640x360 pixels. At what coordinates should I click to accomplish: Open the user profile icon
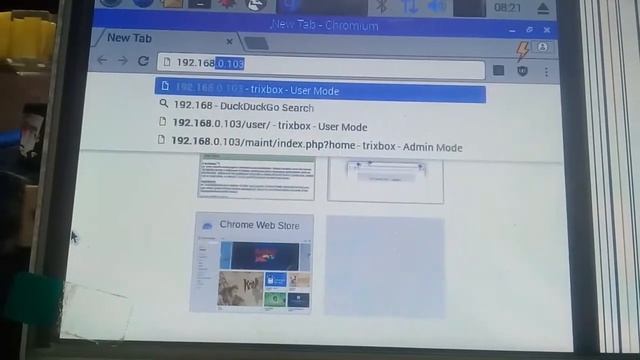(x=542, y=47)
